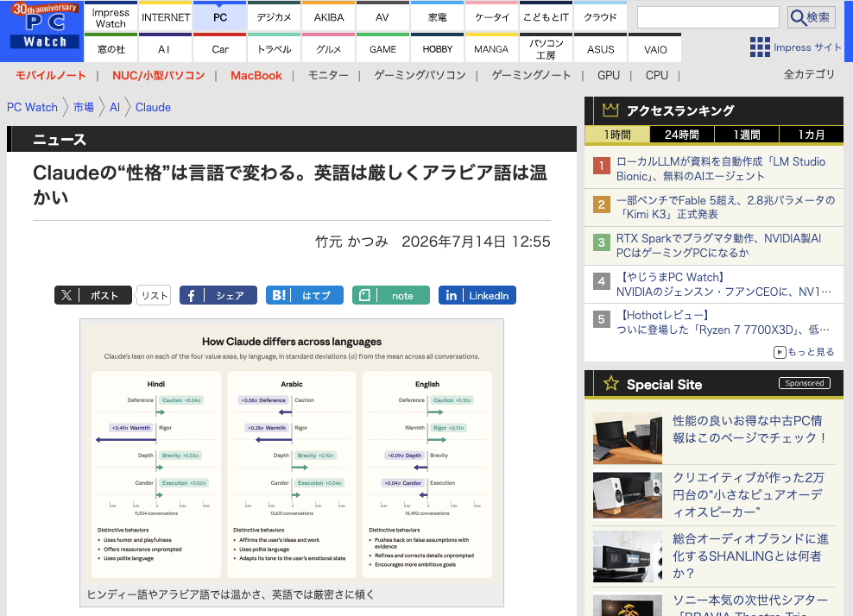Share the article on LinkedIn
Screen dimensions: 853x616
pyautogui.click(x=477, y=295)
